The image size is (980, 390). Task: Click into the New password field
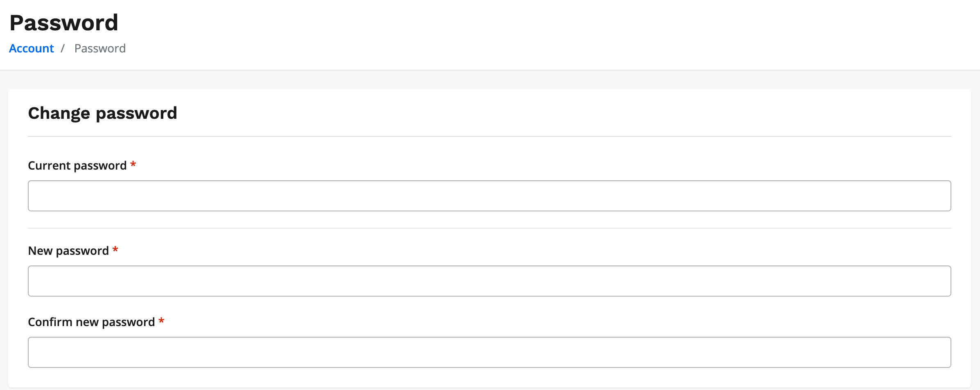pos(489,281)
